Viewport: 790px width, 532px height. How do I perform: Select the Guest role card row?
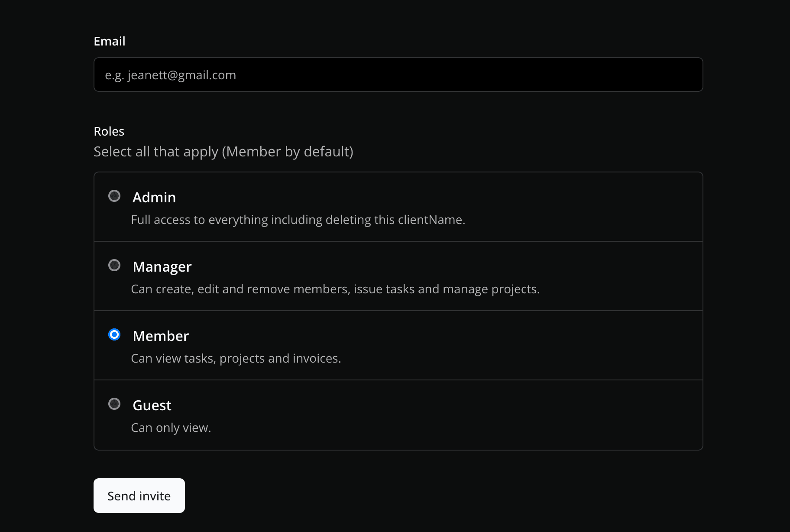point(398,415)
